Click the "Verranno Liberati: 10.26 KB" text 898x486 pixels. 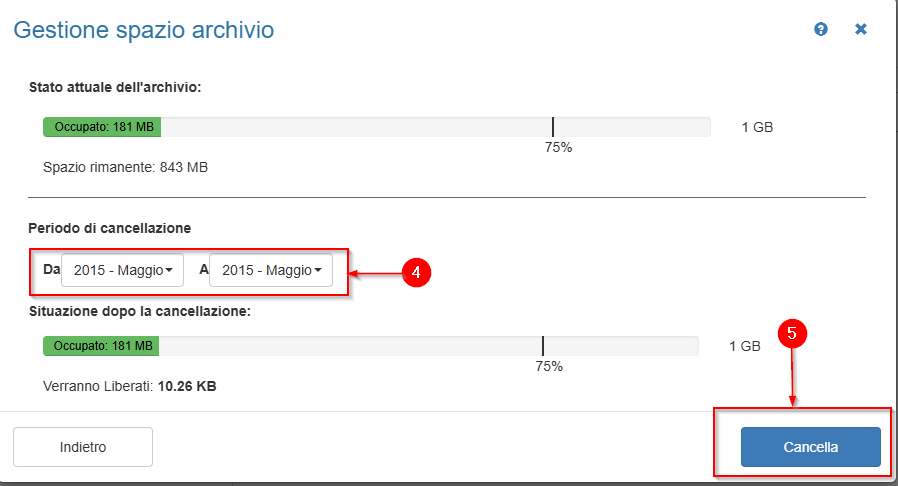pyautogui.click(x=130, y=385)
